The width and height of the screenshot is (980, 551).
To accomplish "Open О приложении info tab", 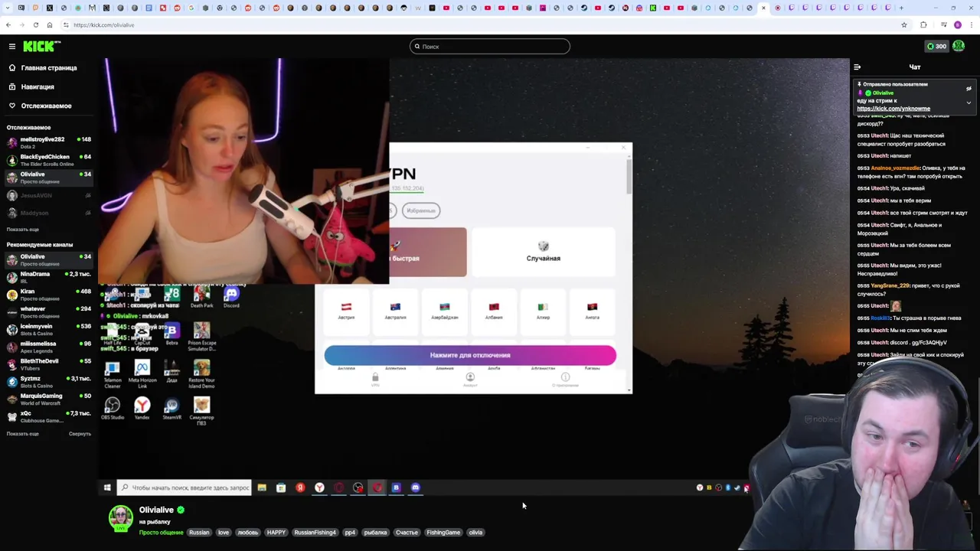I will [x=565, y=379].
